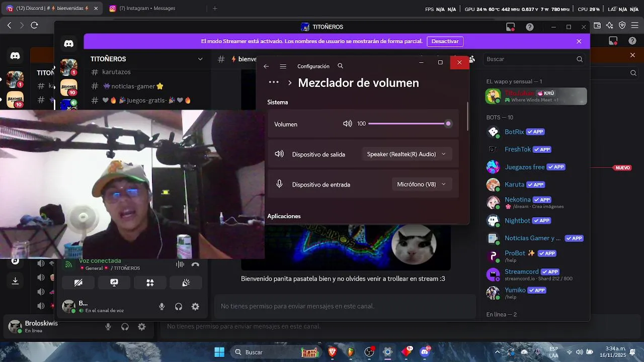Open Brave wallet icon in browser toolbar
Viewport: 644px width, 362px height.
point(597,25)
